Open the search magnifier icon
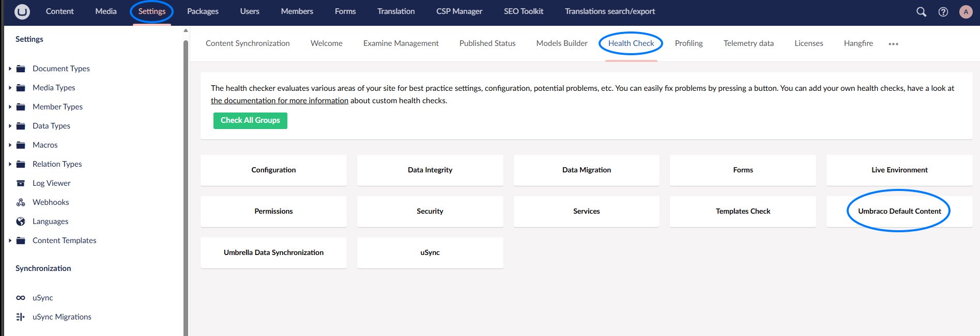Image resolution: width=980 pixels, height=336 pixels. pos(921,11)
